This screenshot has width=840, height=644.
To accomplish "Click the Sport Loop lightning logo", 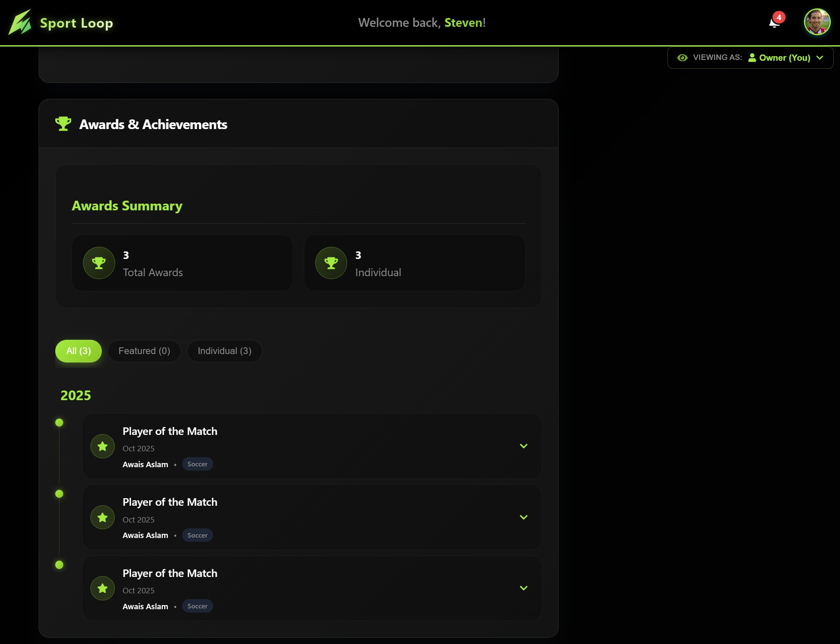I will pyautogui.click(x=20, y=23).
